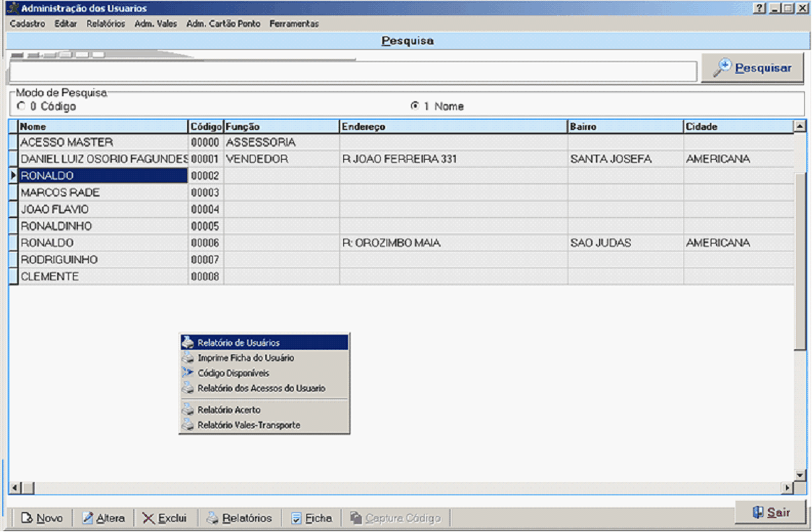This screenshot has width=812, height=532.
Task: Choose Relatório de Usuários menu entry
Action: [238, 343]
